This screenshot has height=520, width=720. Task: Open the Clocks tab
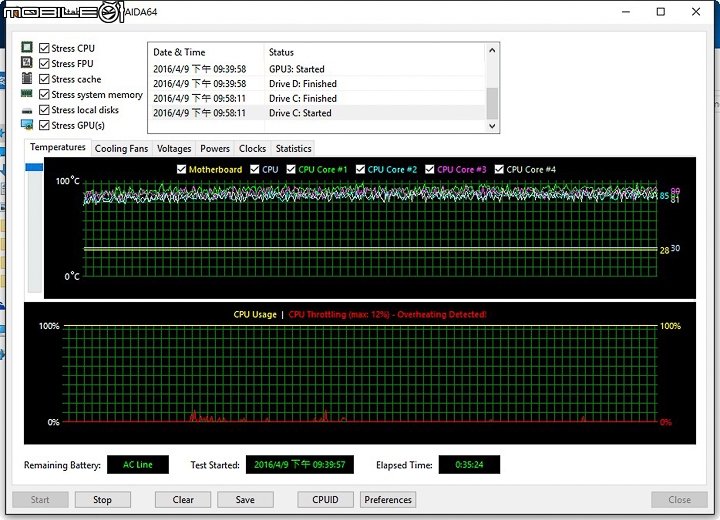(253, 148)
